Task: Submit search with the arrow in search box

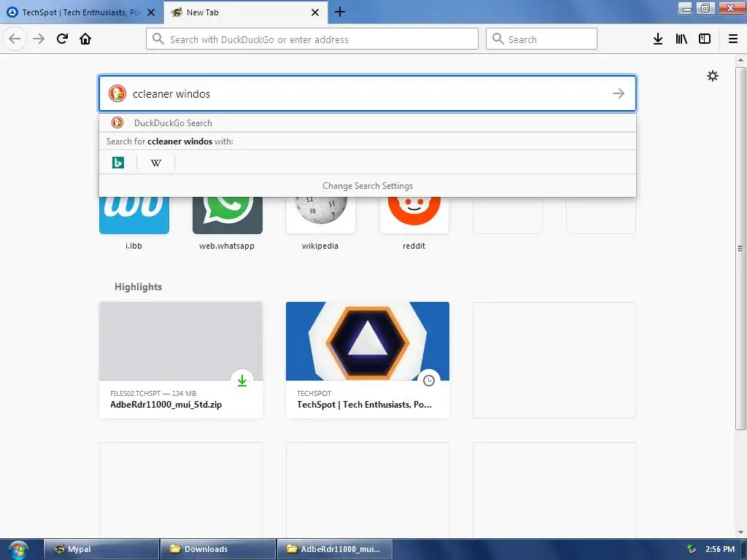Action: pyautogui.click(x=619, y=93)
